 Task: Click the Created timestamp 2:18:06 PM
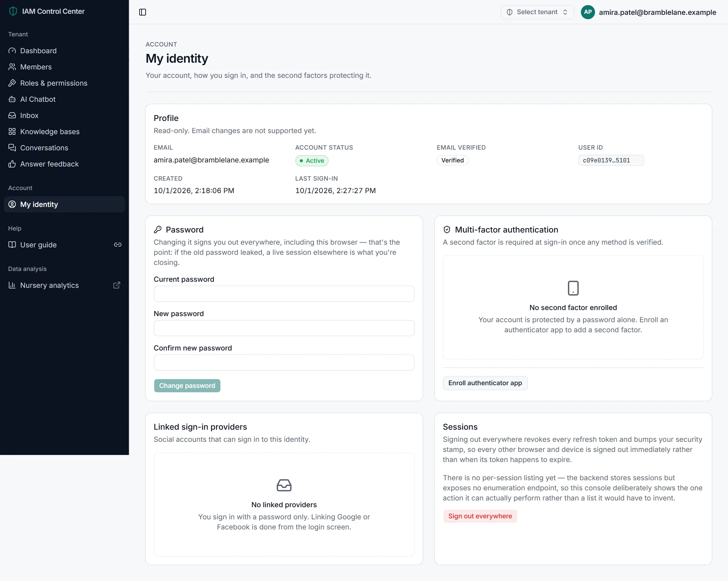point(194,191)
